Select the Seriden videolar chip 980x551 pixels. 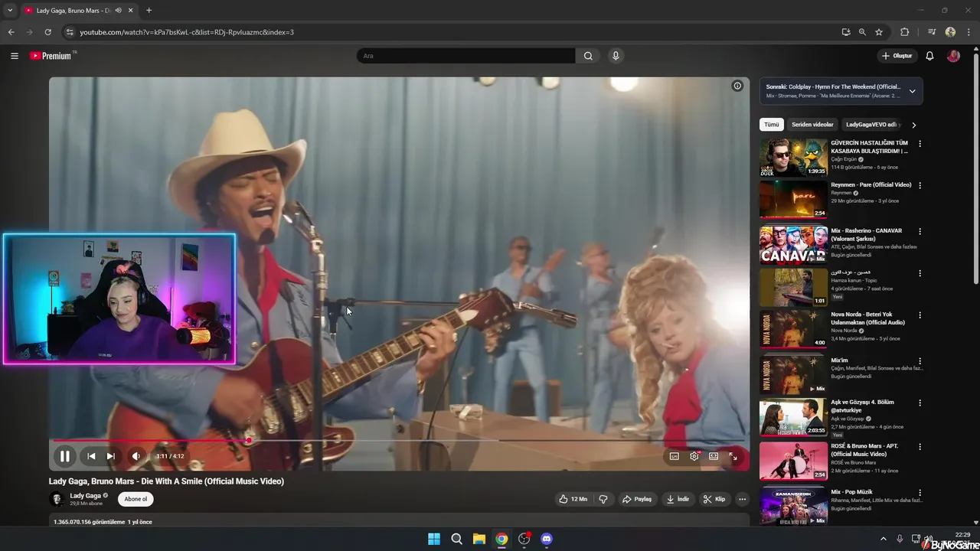click(812, 125)
